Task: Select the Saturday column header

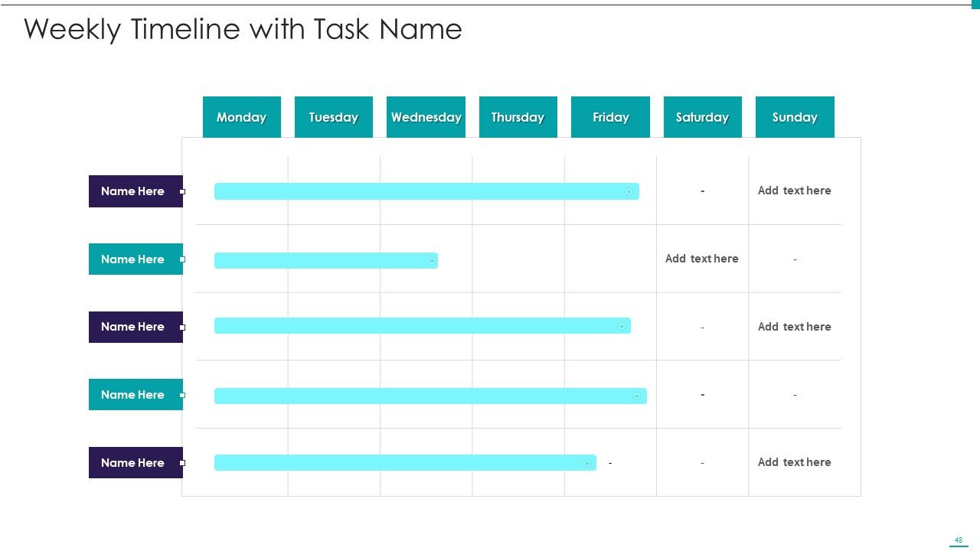Action: [703, 117]
